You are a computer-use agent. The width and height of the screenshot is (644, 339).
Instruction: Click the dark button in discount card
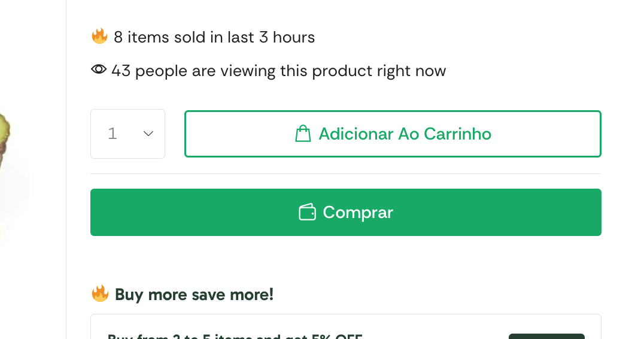pos(546,337)
